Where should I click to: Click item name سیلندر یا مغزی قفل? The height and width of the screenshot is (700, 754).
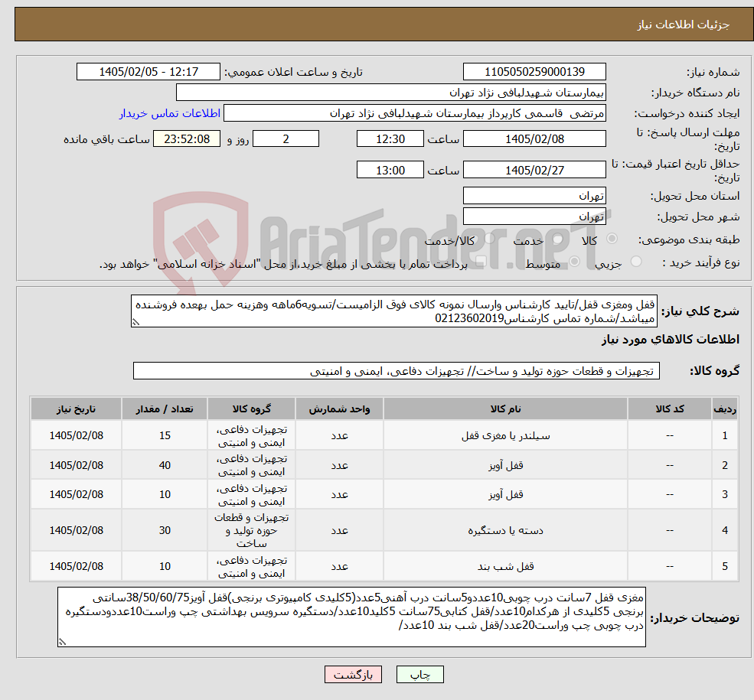point(505,436)
